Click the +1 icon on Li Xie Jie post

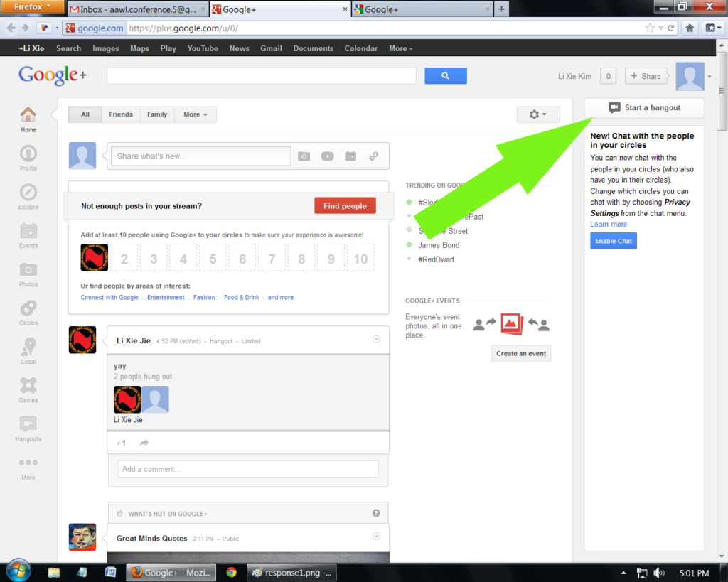click(x=121, y=443)
